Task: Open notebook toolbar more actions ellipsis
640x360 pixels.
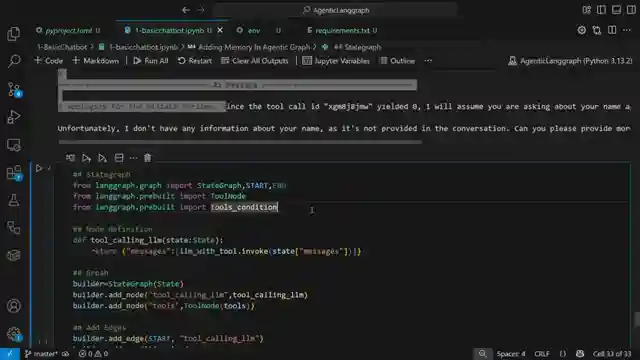Action: point(428,61)
